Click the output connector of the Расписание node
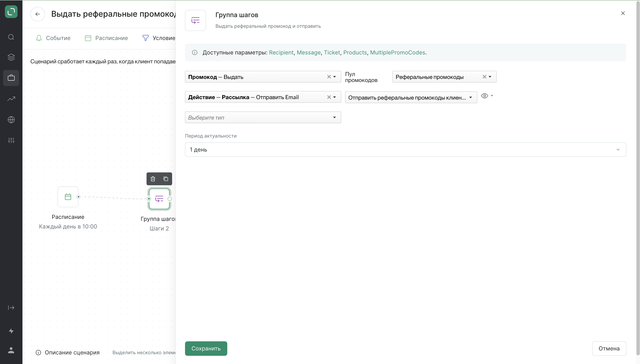 click(x=78, y=197)
